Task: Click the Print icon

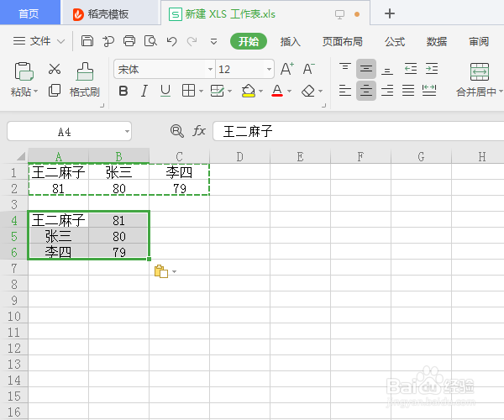Action: pyautogui.click(x=129, y=41)
